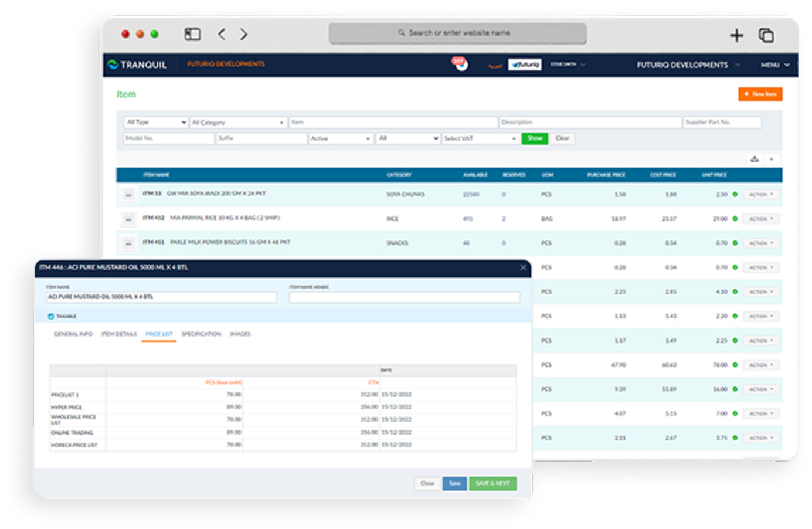
Task: Open the All Category dropdown
Action: (x=238, y=123)
